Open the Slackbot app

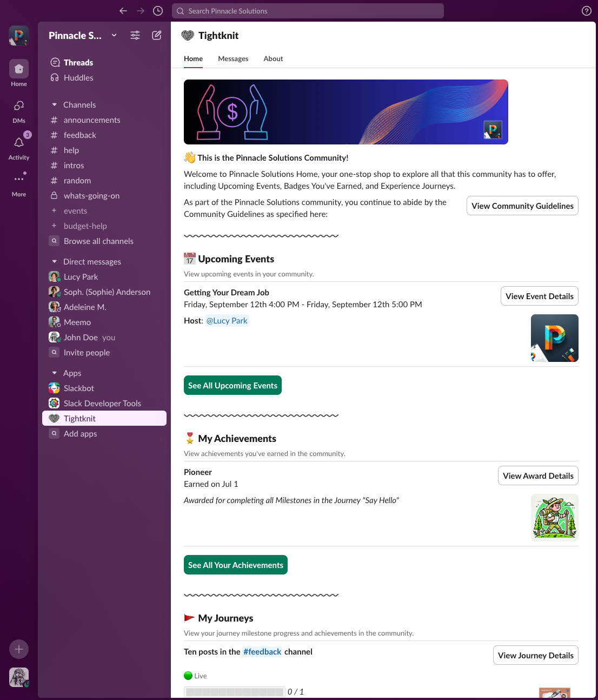[x=104, y=388]
